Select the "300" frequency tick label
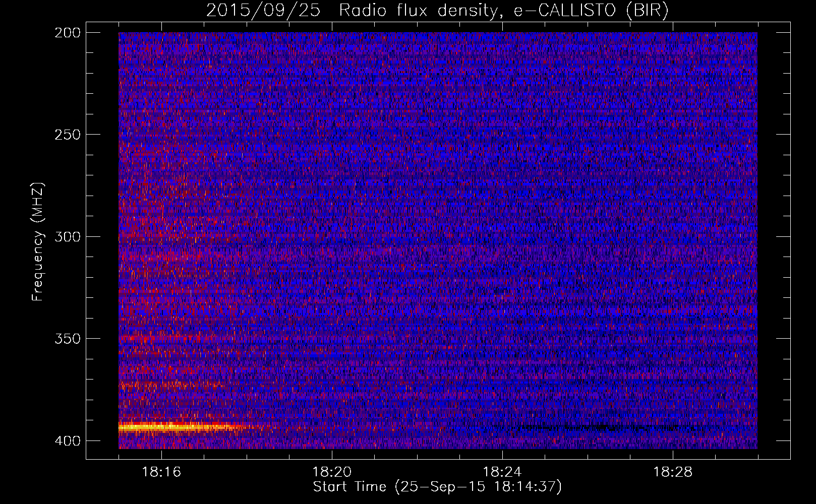 (67, 237)
